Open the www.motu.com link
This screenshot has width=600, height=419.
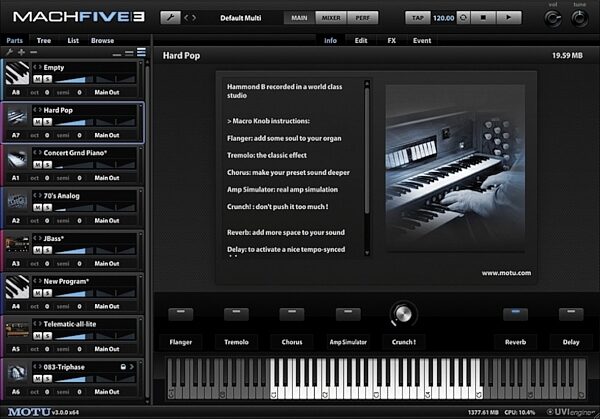(506, 273)
